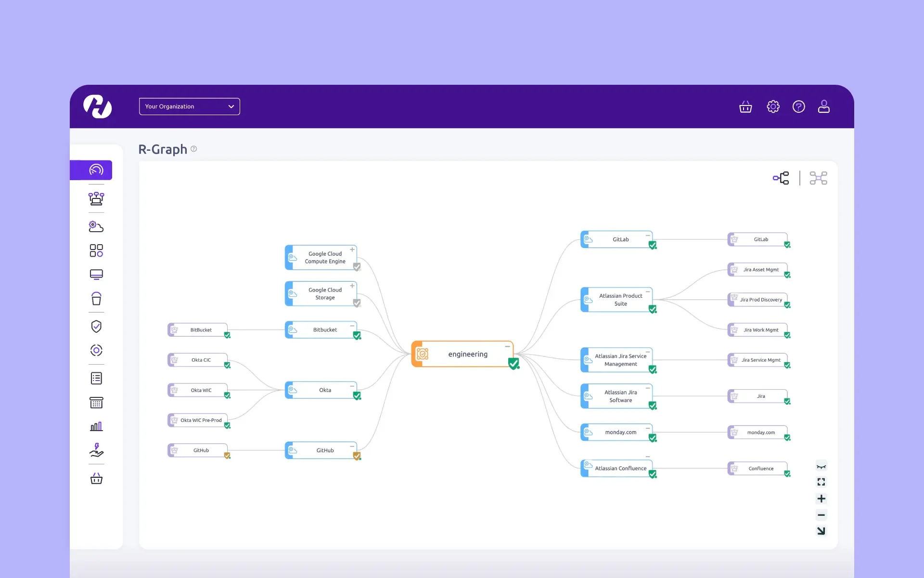Viewport: 924px width, 578px height.
Task: Open the apps grid sidebar icon
Action: pos(96,250)
